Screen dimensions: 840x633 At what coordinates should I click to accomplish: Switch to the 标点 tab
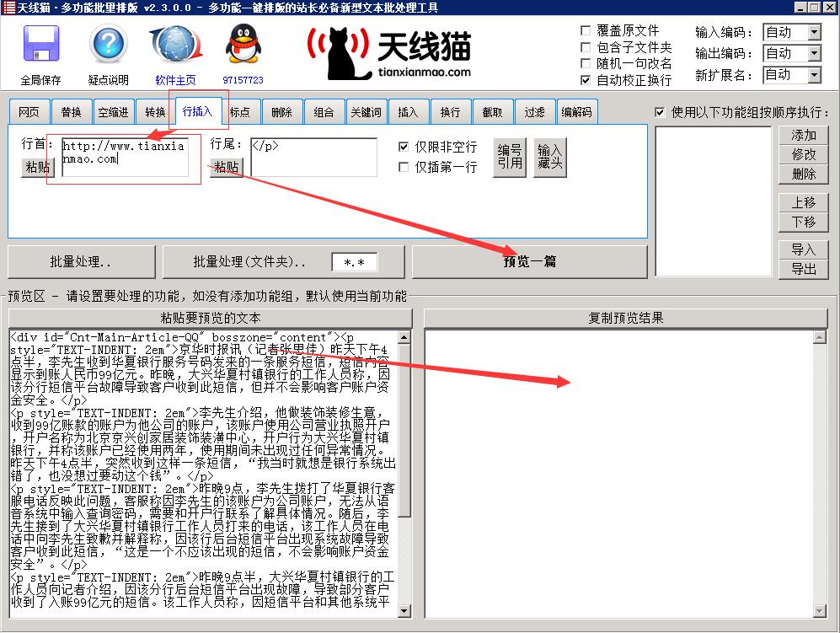pos(239,112)
